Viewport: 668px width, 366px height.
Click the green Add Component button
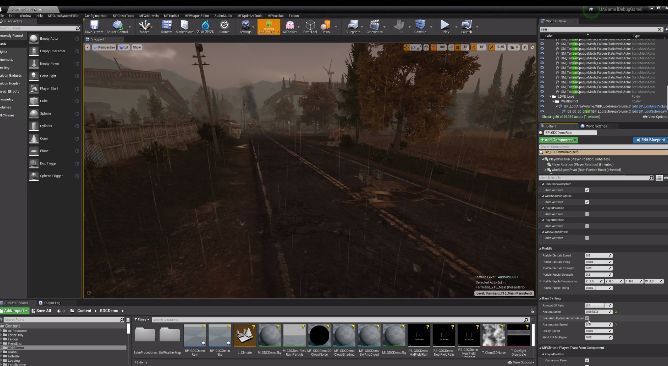(x=559, y=140)
